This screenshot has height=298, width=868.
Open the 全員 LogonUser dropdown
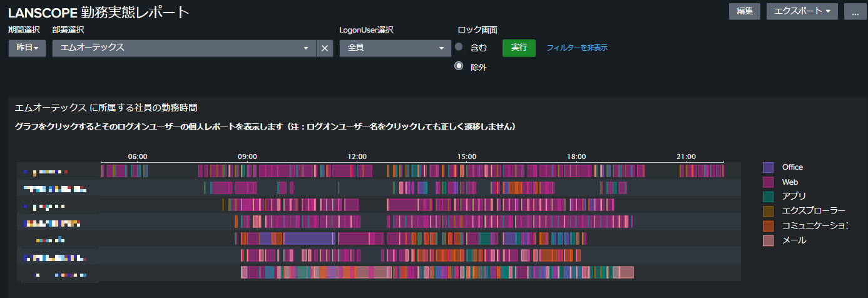[396, 48]
